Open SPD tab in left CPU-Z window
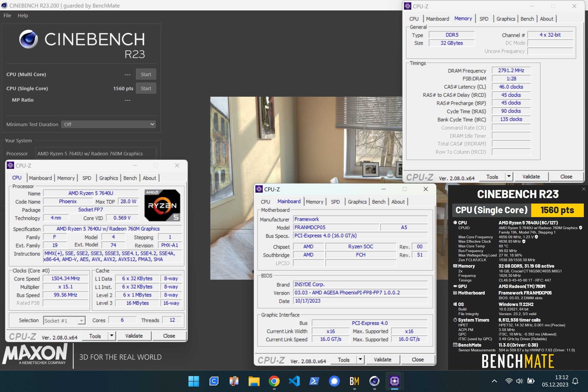 click(x=87, y=178)
